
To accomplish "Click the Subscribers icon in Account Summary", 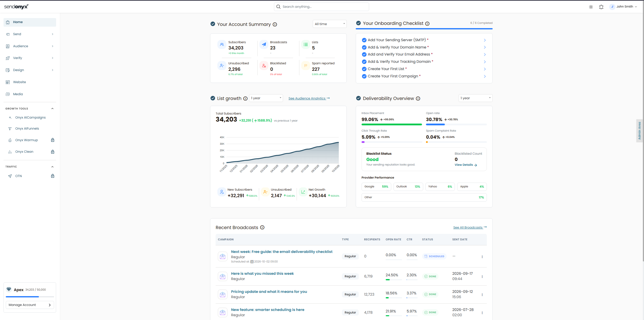I will [222, 44].
